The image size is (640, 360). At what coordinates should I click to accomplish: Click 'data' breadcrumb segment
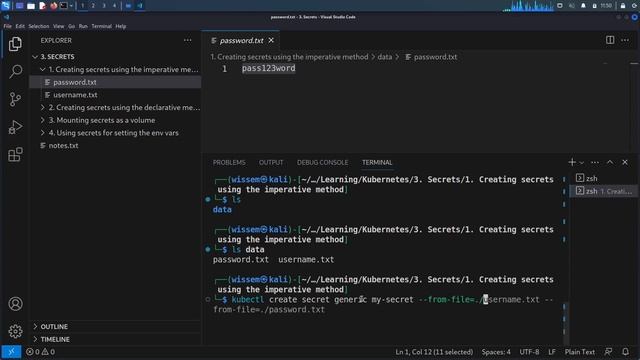384,57
